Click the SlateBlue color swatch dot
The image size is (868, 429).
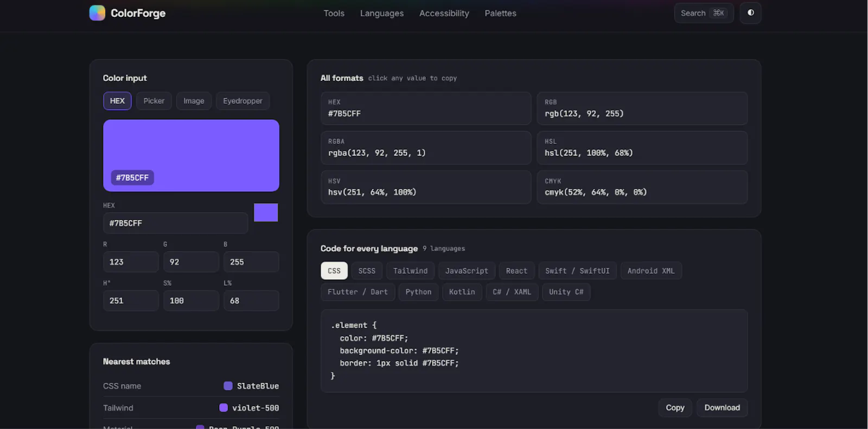coord(228,386)
